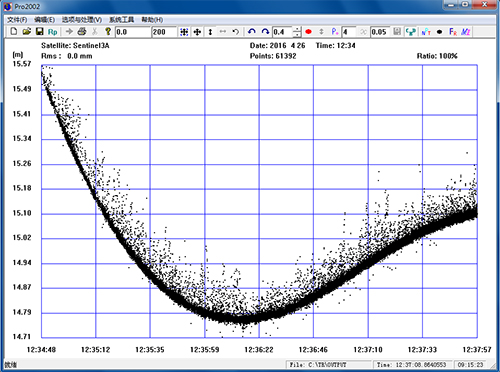
Task: Click the grayed scissors cut icon
Action: click(x=95, y=32)
